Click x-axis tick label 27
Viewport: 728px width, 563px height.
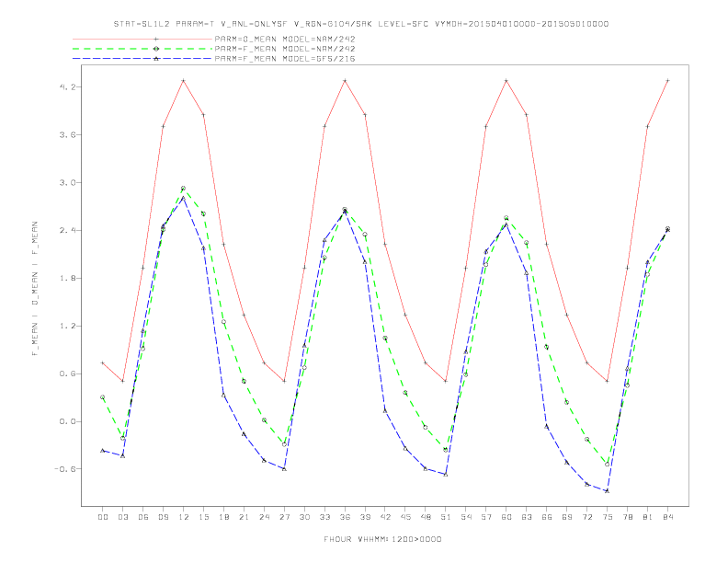(284, 517)
